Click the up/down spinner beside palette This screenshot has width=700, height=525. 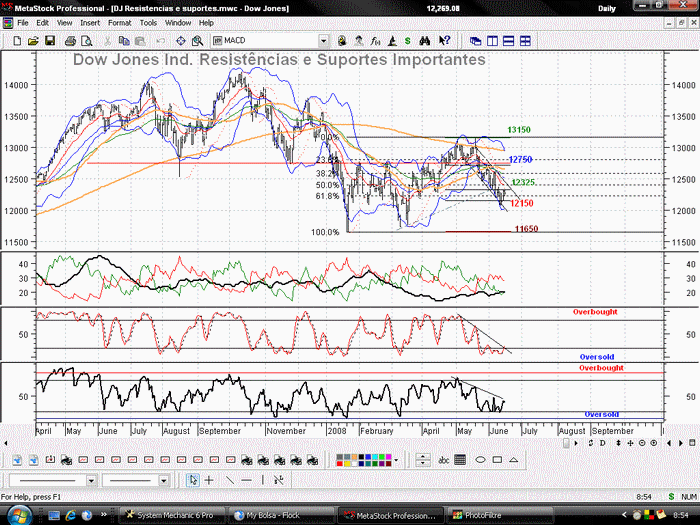[x=423, y=460]
